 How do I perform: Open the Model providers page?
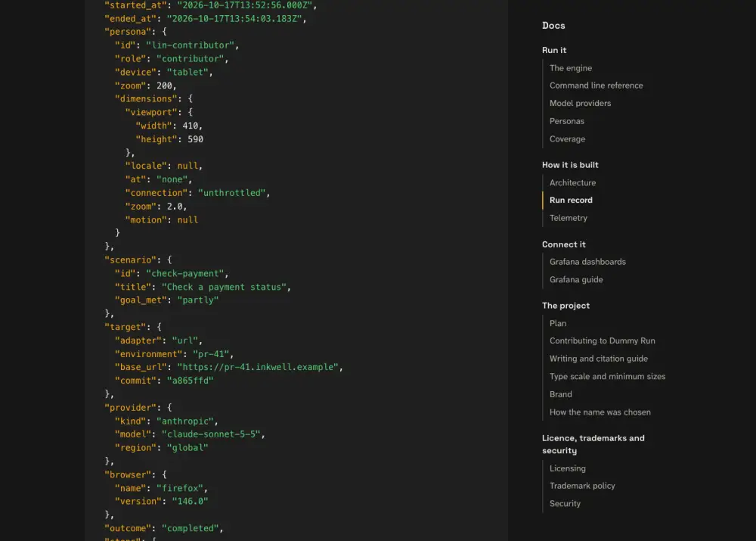[x=580, y=103]
